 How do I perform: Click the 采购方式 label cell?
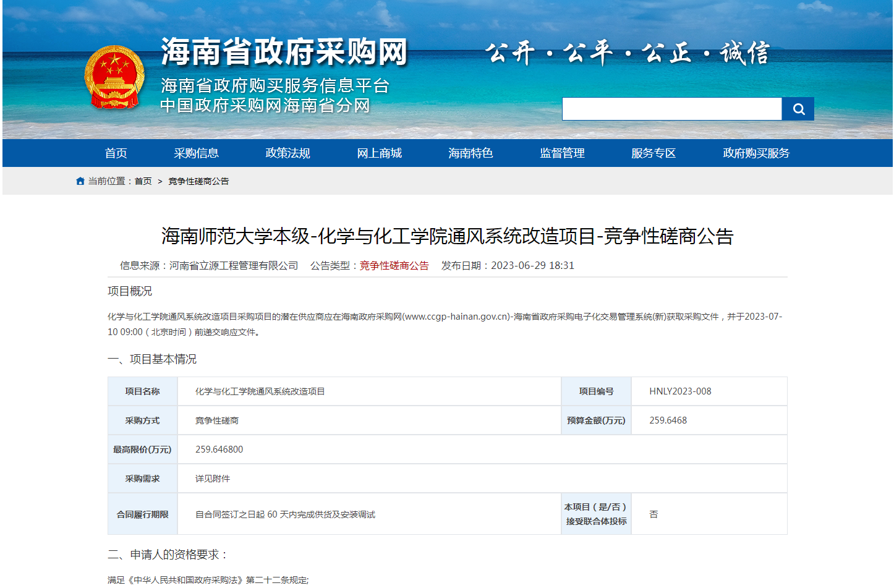(x=143, y=420)
